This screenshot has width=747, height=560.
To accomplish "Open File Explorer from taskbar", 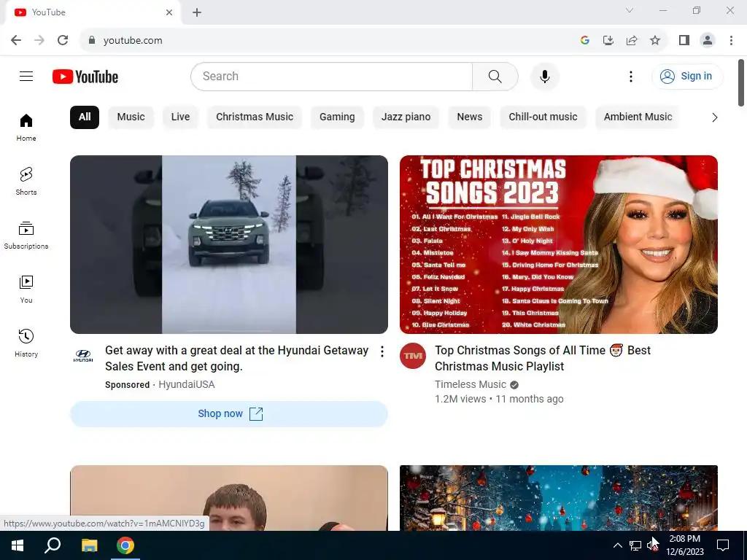I will coord(89,545).
